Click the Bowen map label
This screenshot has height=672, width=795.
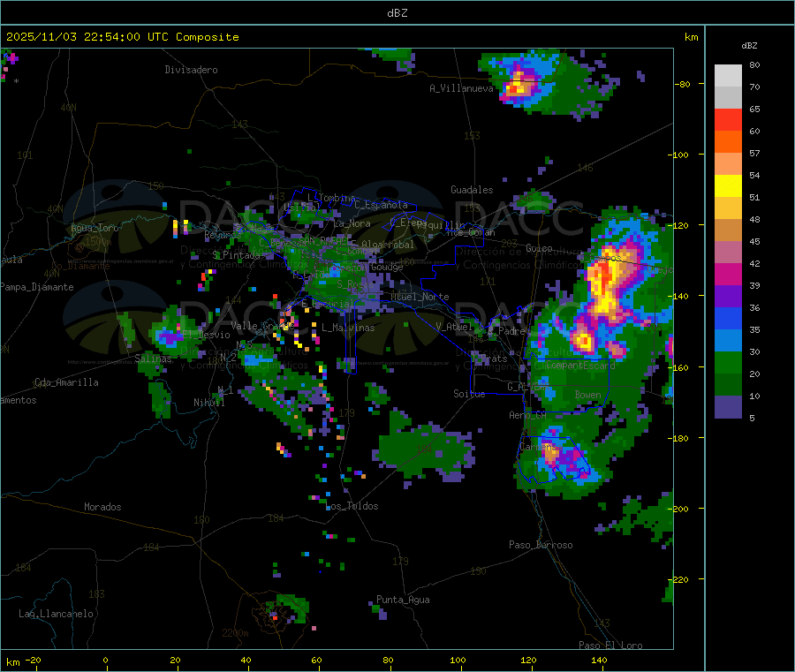coord(588,394)
